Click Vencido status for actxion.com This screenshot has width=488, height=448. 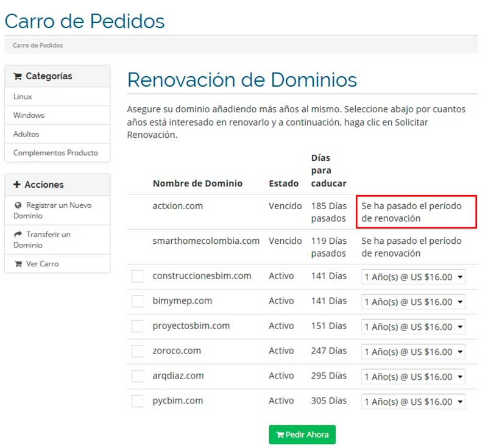285,206
